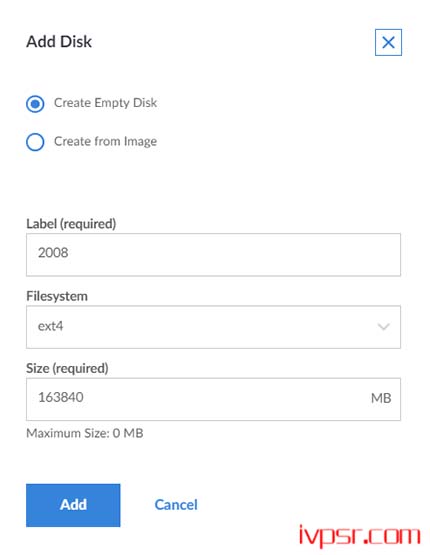Screen dimensions: 430x555
Task: Click the chevron arrow in Filesystem box
Action: coord(383,326)
